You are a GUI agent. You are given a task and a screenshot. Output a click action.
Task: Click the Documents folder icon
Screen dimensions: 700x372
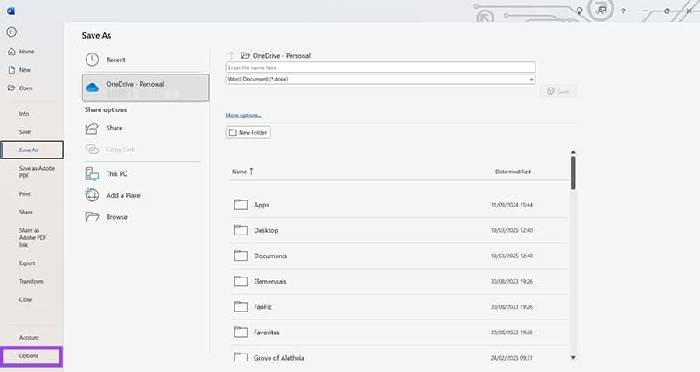[x=241, y=255]
